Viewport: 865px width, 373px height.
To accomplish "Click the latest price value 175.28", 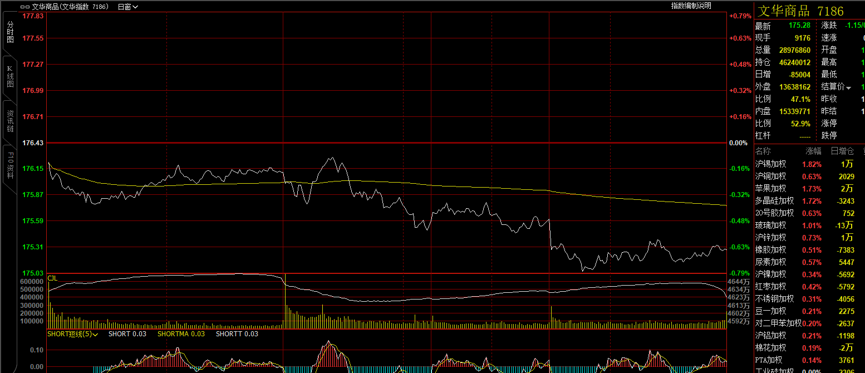I will (x=799, y=26).
